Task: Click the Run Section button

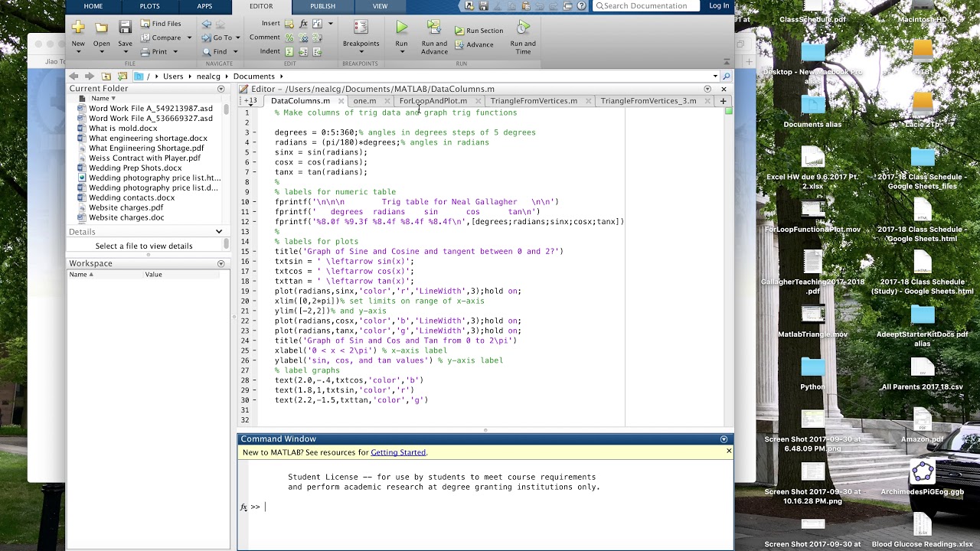Action: [479, 31]
